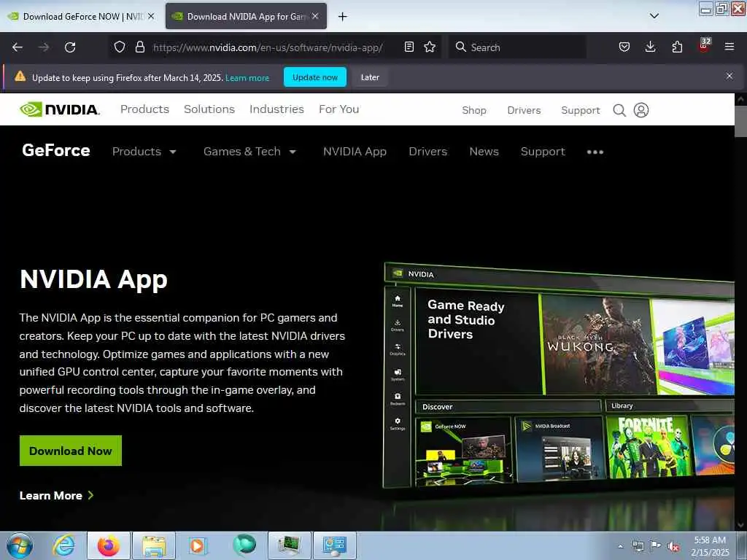The width and height of the screenshot is (747, 560).
Task: Open Support in the top NVIDIA bar
Action: (x=580, y=110)
